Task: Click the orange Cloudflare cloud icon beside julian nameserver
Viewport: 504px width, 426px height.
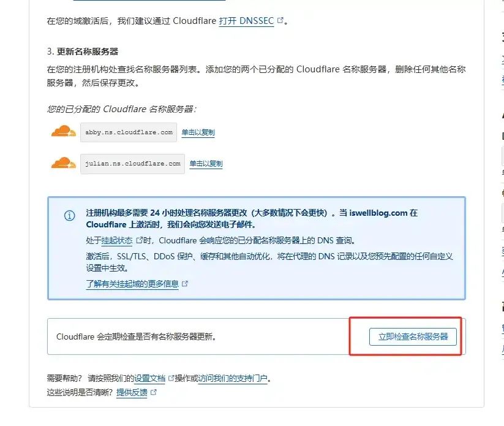Action: (x=64, y=163)
